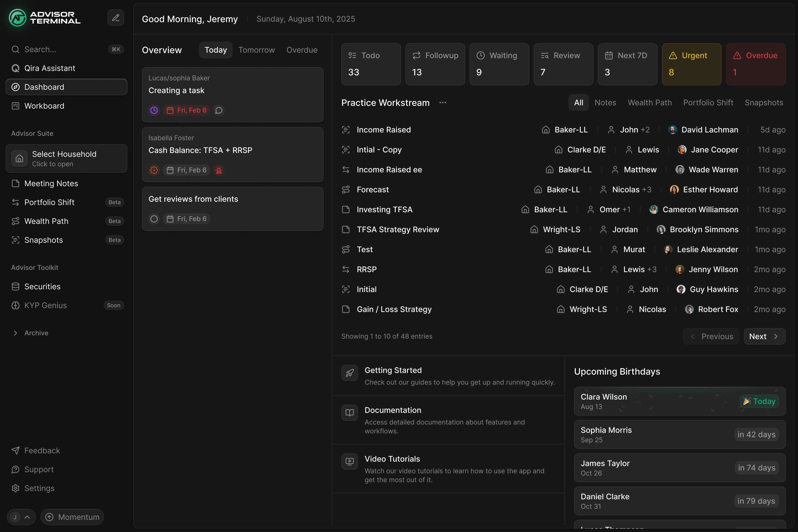Switch Overview to the Overdue tab
The image size is (798, 532).
pos(302,50)
